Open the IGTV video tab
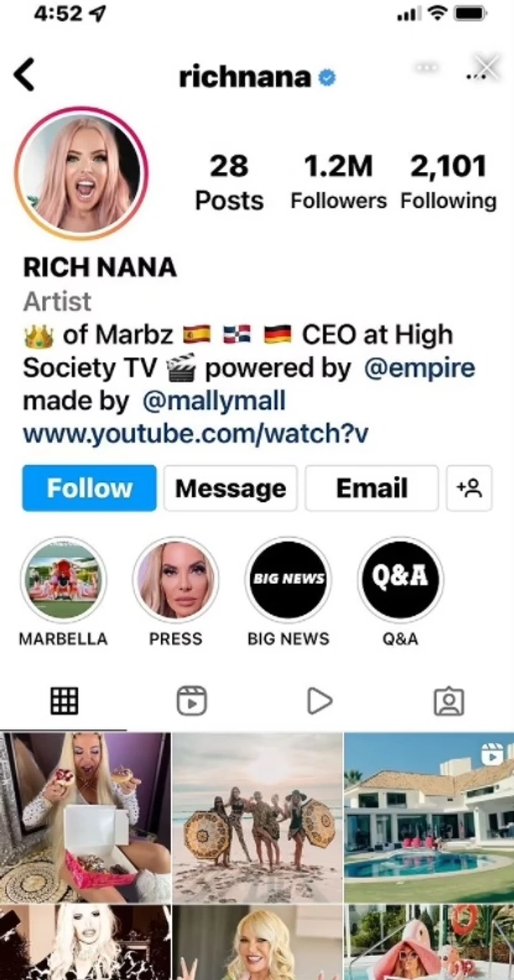The image size is (514, 980). (x=321, y=699)
